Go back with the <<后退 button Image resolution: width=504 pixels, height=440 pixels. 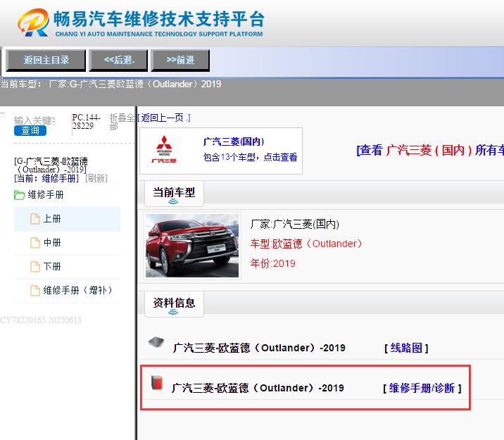coord(118,60)
